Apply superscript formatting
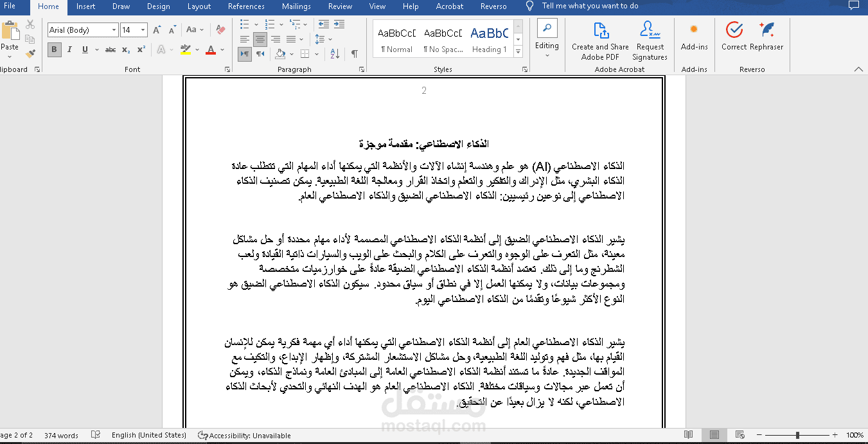This screenshot has height=444, width=868. (141, 49)
